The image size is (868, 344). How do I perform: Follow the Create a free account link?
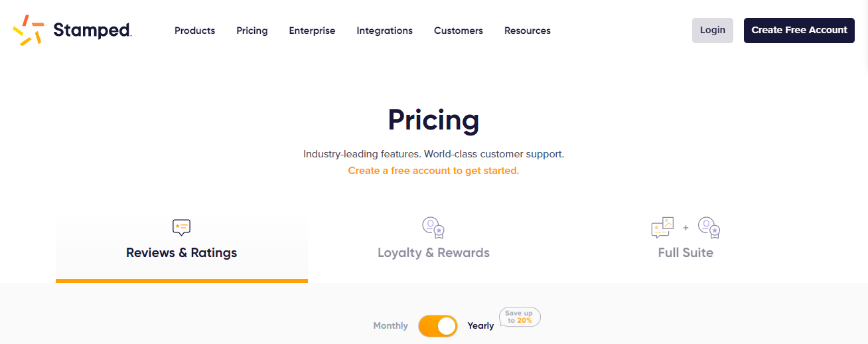point(433,171)
